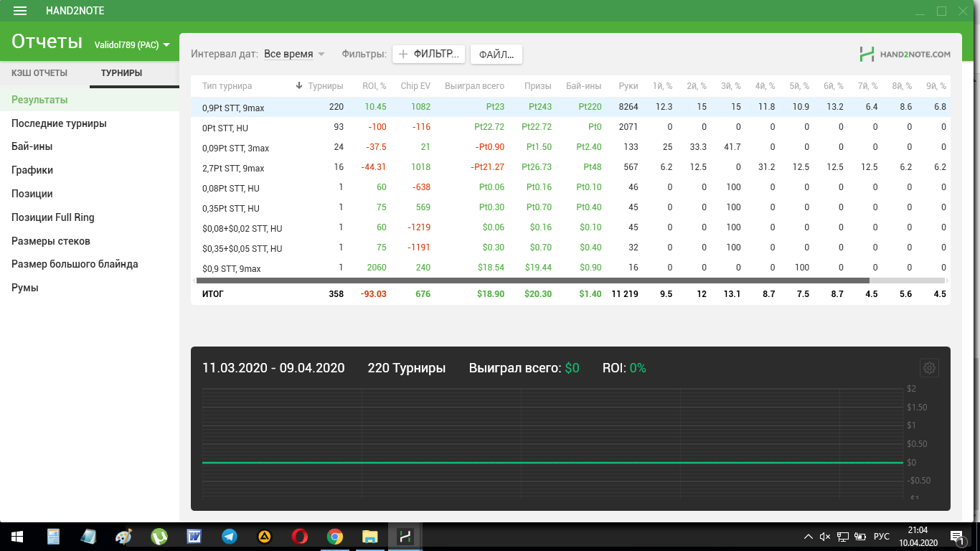Open chart settings gear icon
Screen dimensions: 980x551
(x=930, y=368)
